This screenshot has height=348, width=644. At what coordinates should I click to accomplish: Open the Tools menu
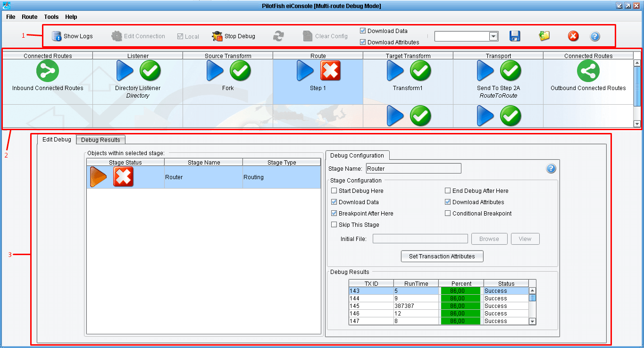point(51,17)
